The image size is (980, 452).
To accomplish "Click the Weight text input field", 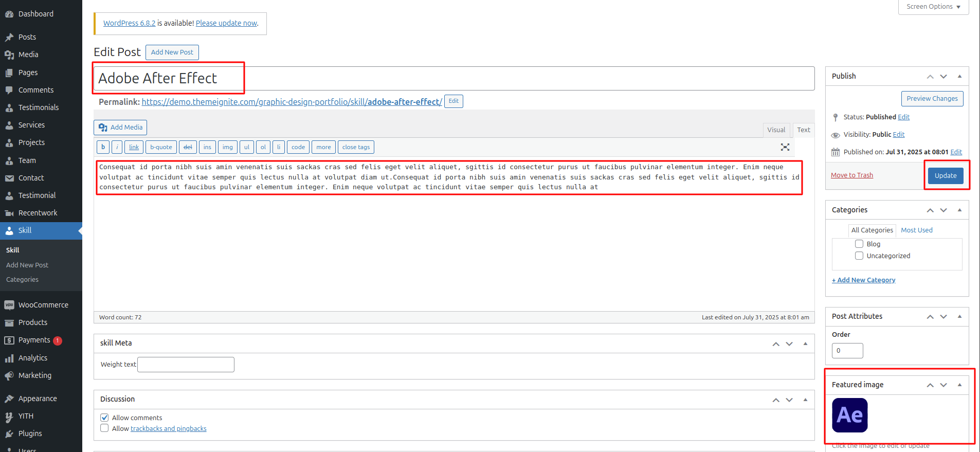I will click(186, 365).
